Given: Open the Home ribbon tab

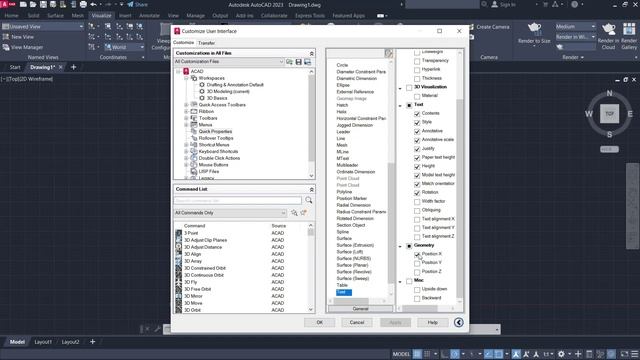Looking at the screenshot, I should 11,16.
